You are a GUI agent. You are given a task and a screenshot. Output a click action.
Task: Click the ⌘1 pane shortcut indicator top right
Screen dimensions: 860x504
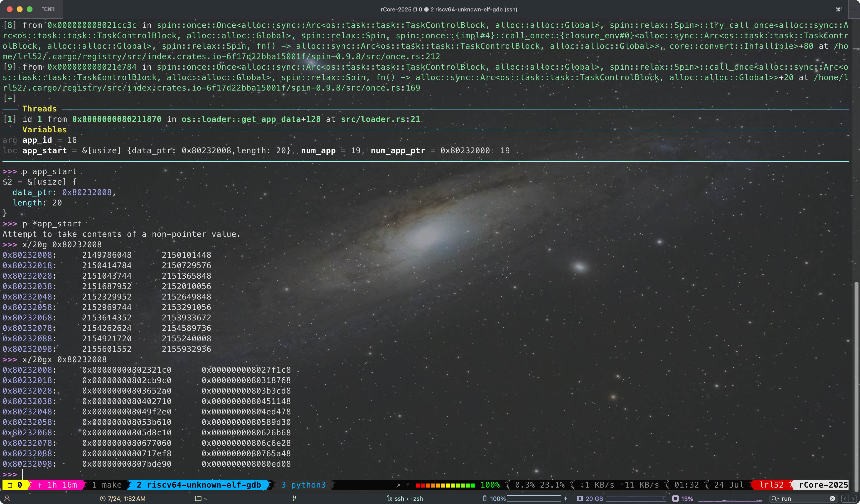click(839, 9)
